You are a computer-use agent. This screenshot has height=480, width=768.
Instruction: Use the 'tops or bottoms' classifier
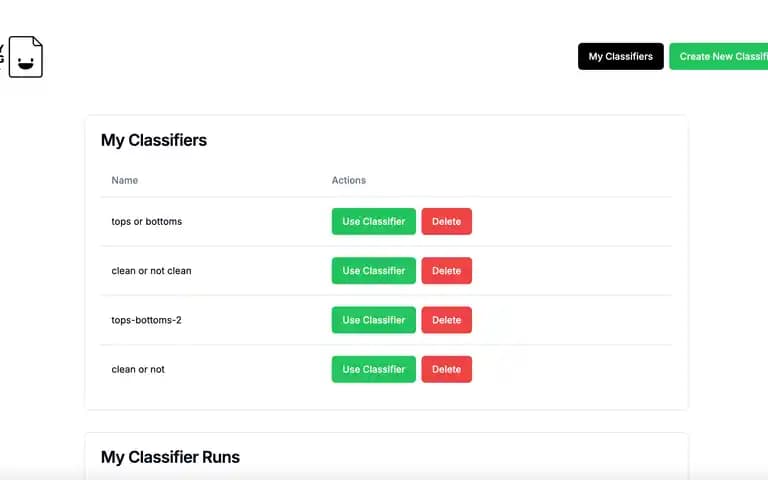tap(374, 221)
